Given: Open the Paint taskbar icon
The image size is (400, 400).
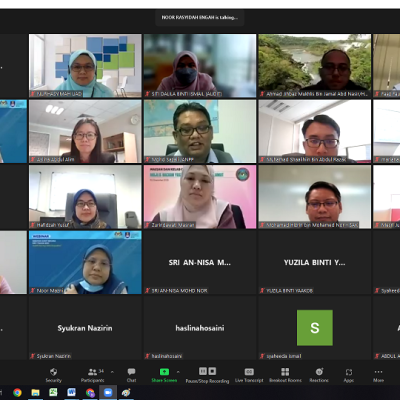Looking at the screenshot, I should click(126, 393).
